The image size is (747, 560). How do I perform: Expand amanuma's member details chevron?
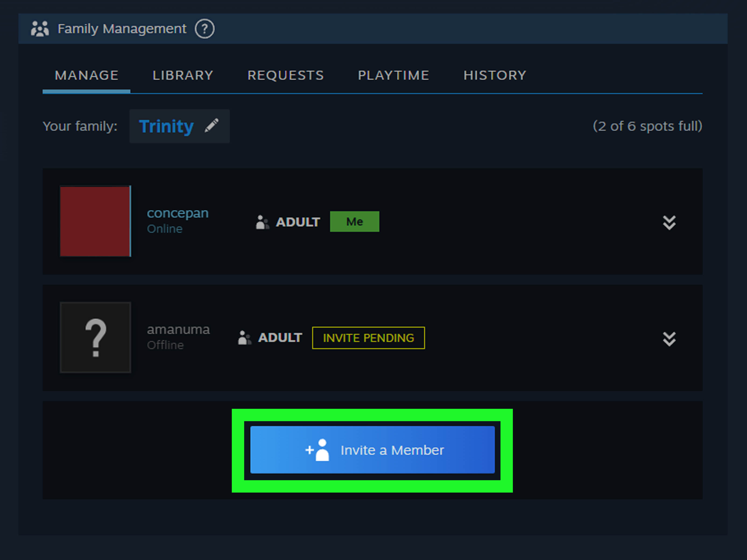tap(669, 339)
